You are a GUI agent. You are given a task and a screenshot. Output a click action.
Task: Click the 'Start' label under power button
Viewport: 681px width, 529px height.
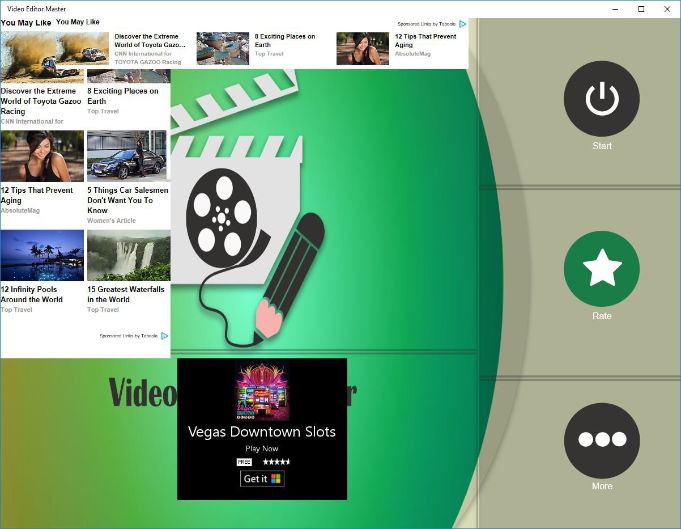click(602, 146)
